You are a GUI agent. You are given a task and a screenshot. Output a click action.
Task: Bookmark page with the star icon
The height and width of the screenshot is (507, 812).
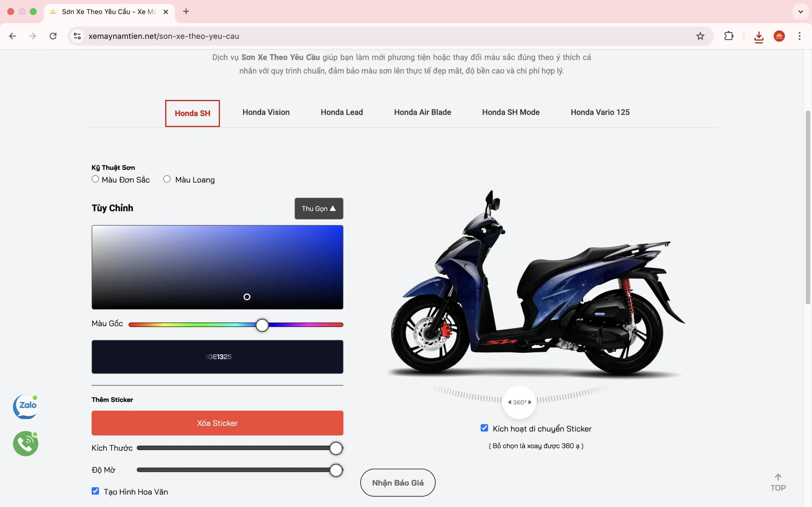click(700, 36)
